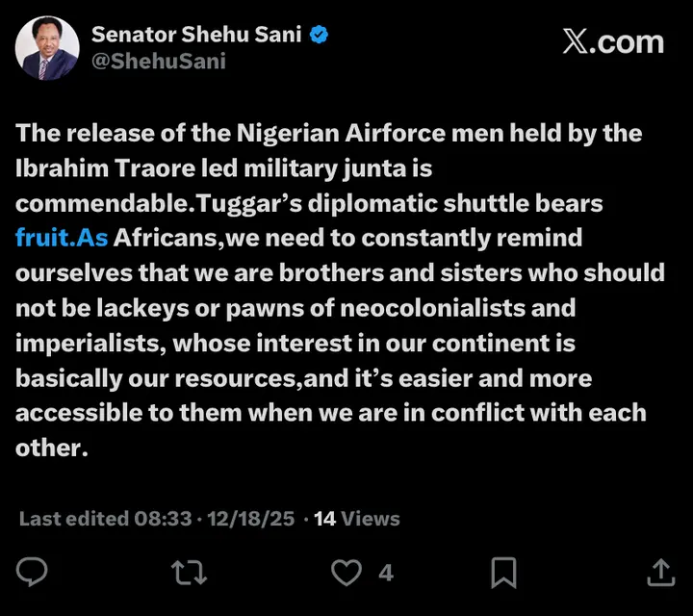Like the tweet with the heart icon
This screenshot has width=693, height=616.
point(346,573)
